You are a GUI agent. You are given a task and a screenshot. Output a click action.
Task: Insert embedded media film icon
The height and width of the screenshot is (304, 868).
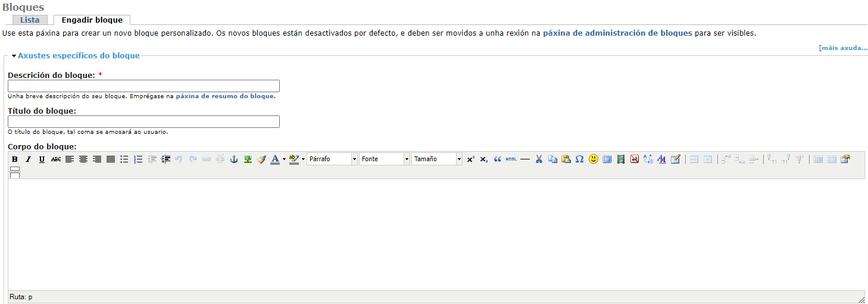click(x=621, y=159)
